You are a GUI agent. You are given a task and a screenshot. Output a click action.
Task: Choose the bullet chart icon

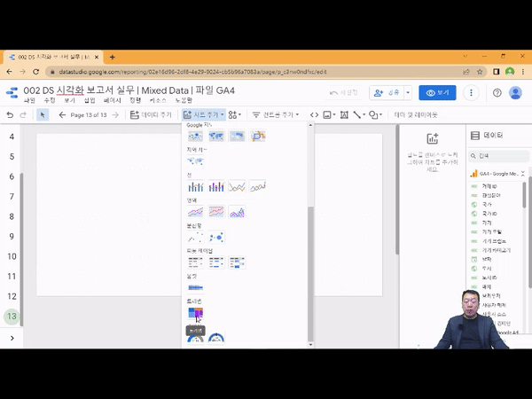click(195, 287)
